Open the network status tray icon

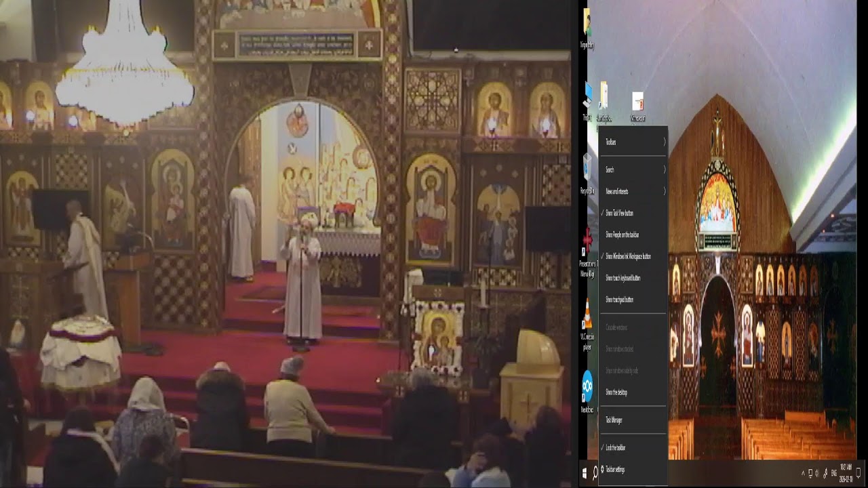click(x=810, y=472)
